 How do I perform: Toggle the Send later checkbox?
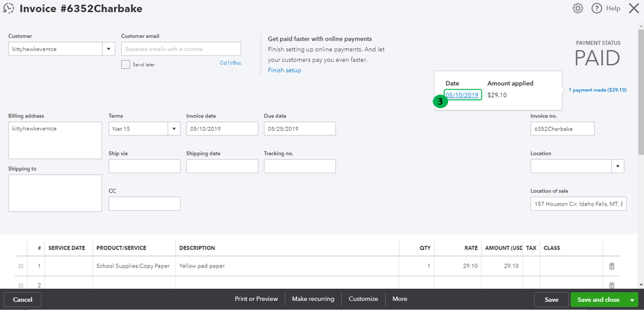(x=126, y=64)
